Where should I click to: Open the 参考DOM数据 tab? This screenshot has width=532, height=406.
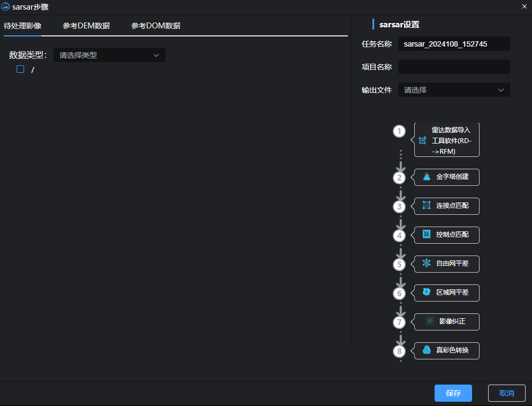(x=155, y=25)
